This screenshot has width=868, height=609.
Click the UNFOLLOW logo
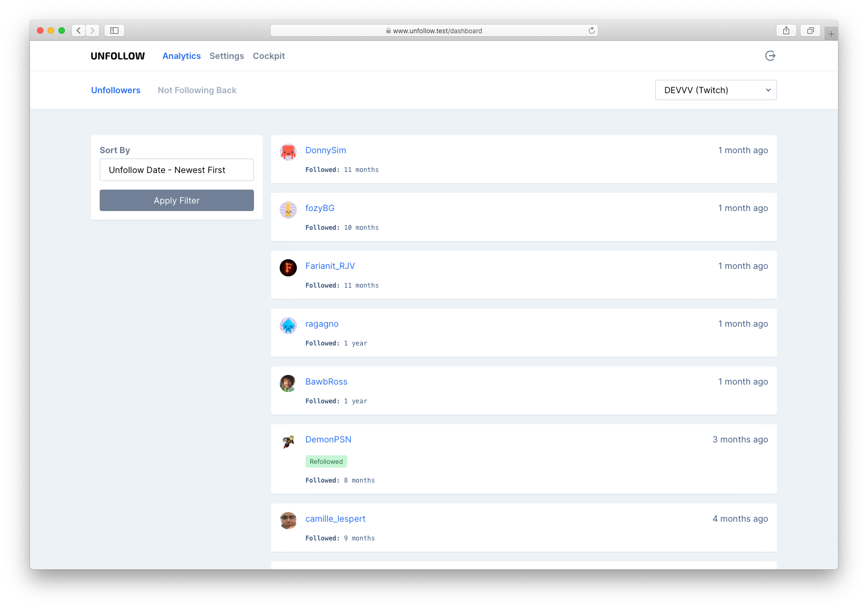pyautogui.click(x=118, y=56)
